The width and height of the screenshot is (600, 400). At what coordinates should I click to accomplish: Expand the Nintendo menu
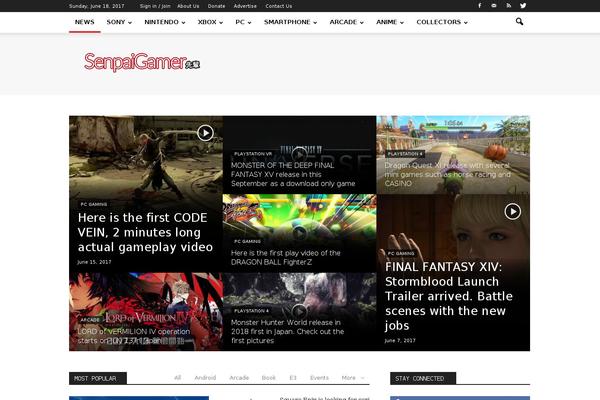(x=165, y=22)
